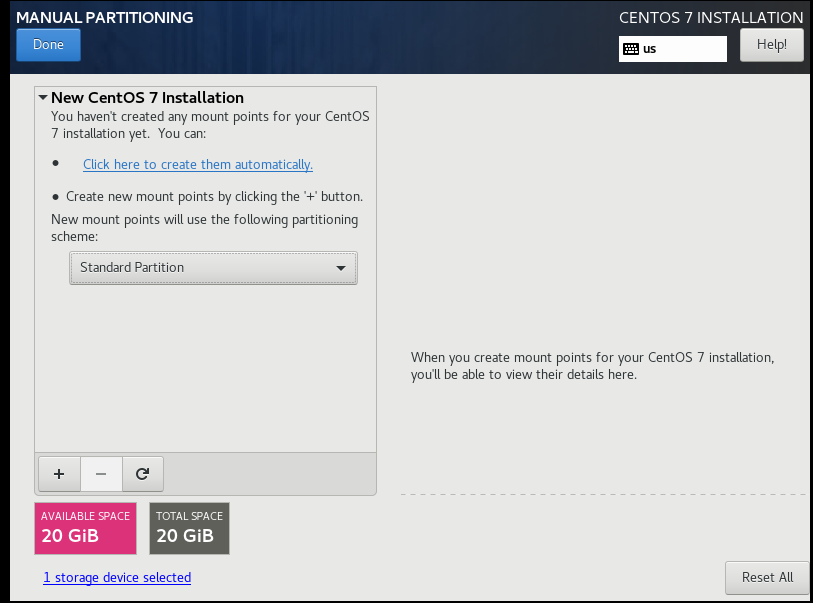The height and width of the screenshot is (603, 813).
Task: Click the CentOS 7 Installation header label
Action: point(710,18)
